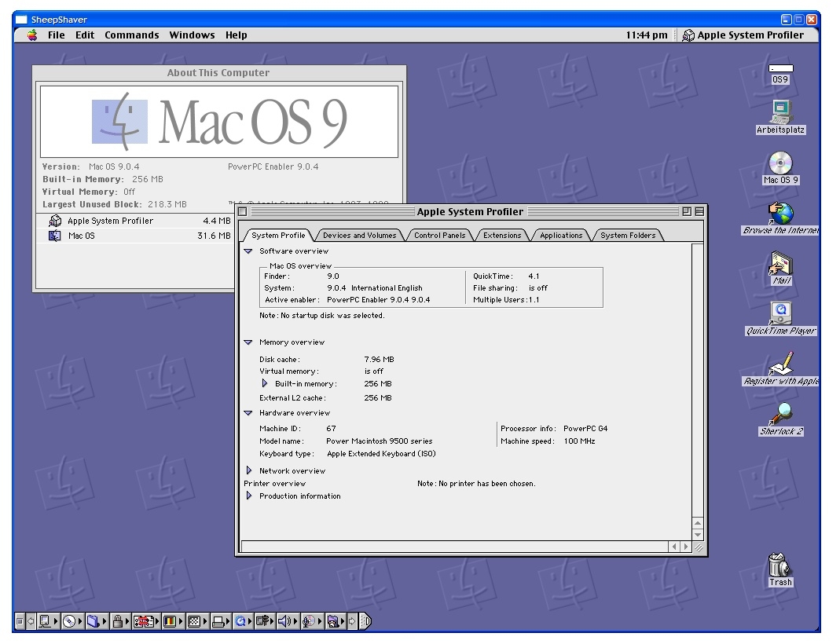Click Apple System Profiler icon in About This Computer

pos(55,221)
